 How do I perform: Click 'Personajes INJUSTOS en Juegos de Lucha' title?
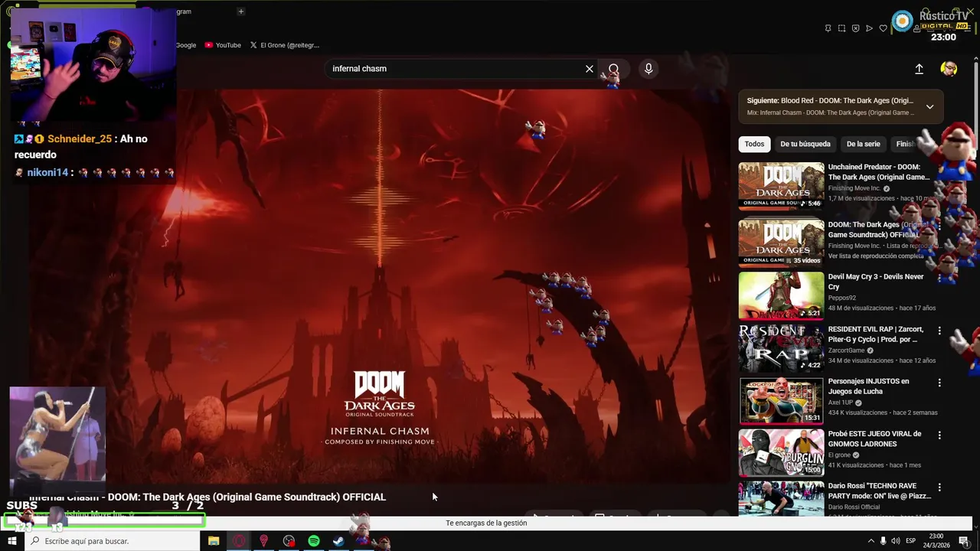pyautogui.click(x=868, y=386)
